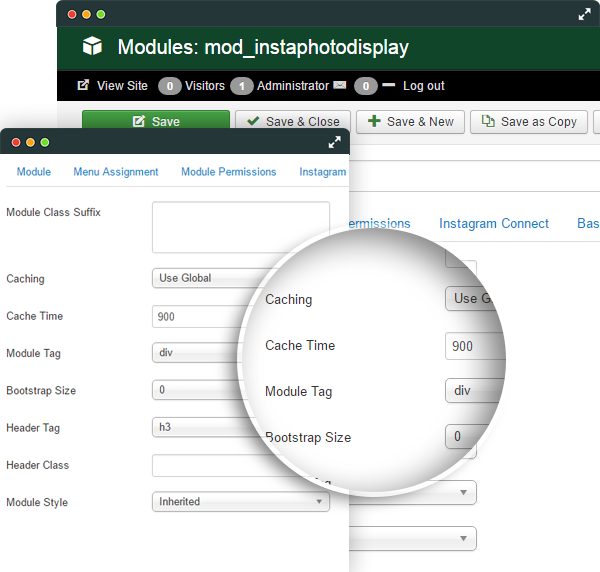Click the messages count badge showing 0
Screen dimensions: 600x572
[x=366, y=86]
